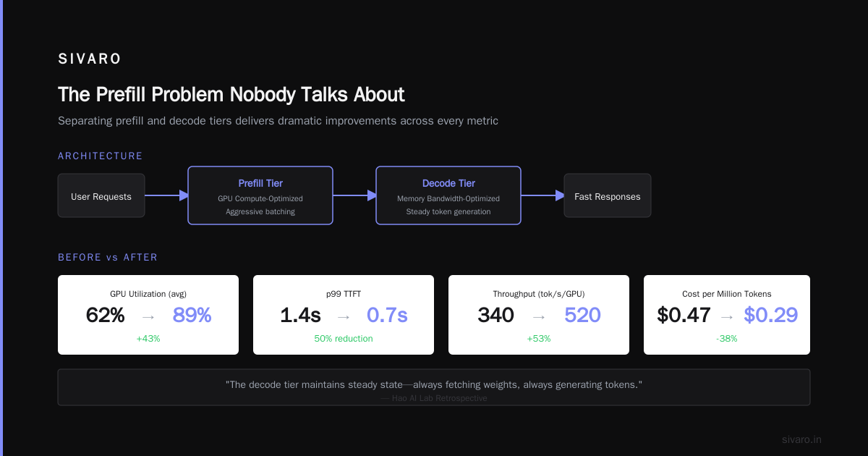Click arrow from Decode Tier to Fast Responses
The image size is (868, 456).
coord(542,195)
